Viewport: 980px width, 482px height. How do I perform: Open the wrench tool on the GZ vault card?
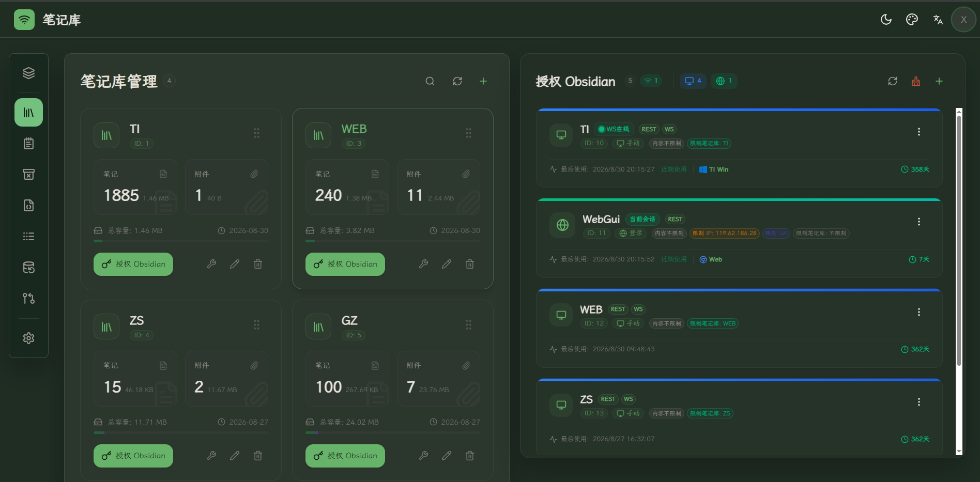point(423,456)
